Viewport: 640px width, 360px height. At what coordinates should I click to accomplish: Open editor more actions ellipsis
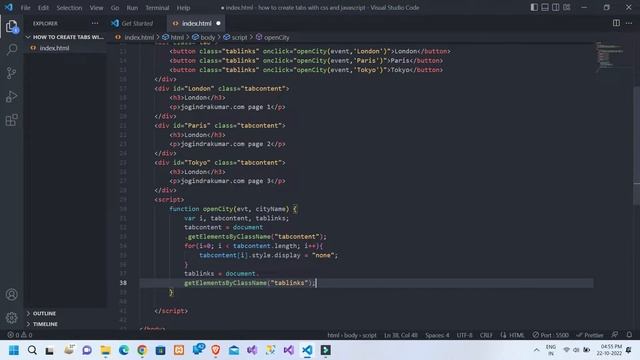629,23
